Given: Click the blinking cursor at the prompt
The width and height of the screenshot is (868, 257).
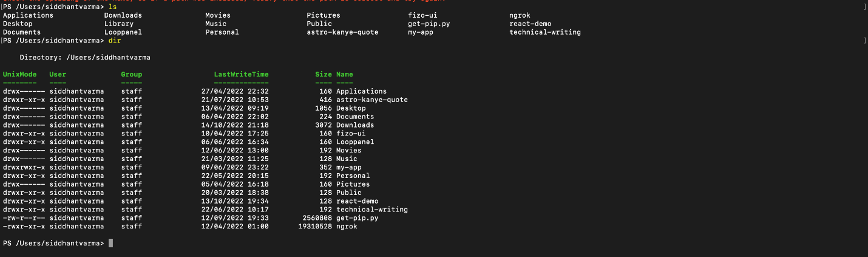Looking at the screenshot, I should pos(111,243).
